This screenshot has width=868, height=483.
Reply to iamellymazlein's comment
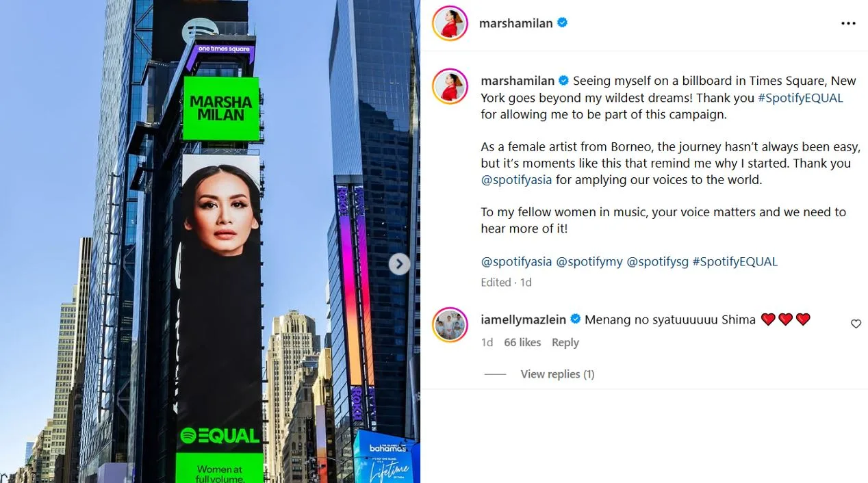565,343
